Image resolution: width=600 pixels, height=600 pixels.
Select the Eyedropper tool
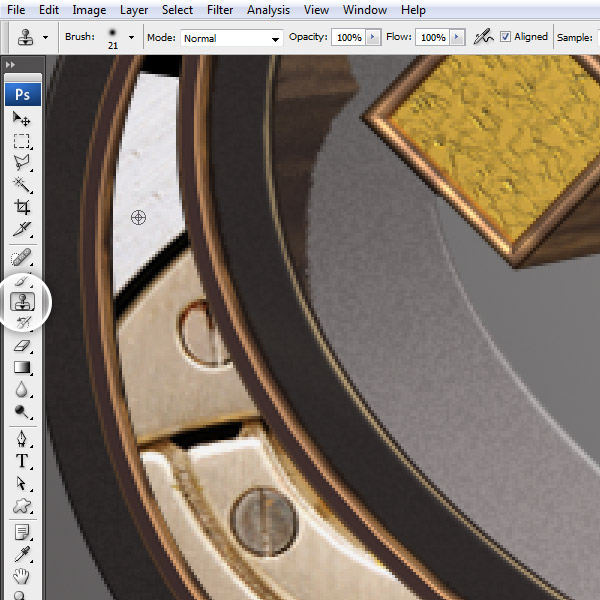(21, 554)
